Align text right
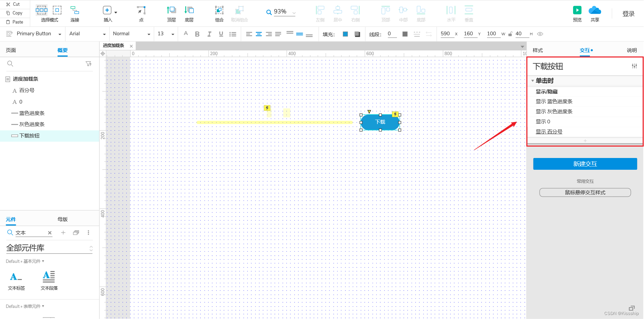Image resolution: width=644 pixels, height=319 pixels. point(269,34)
